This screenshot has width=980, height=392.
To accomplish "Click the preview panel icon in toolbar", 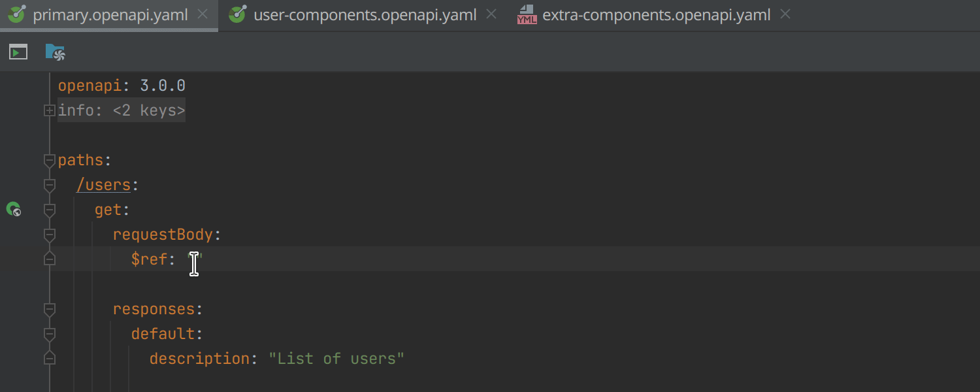I will pos(18,52).
